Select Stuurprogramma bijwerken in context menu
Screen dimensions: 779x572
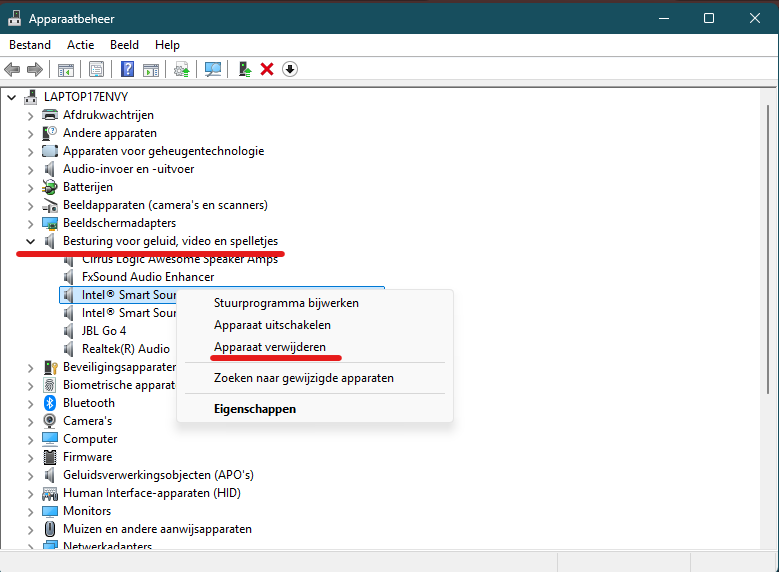286,303
